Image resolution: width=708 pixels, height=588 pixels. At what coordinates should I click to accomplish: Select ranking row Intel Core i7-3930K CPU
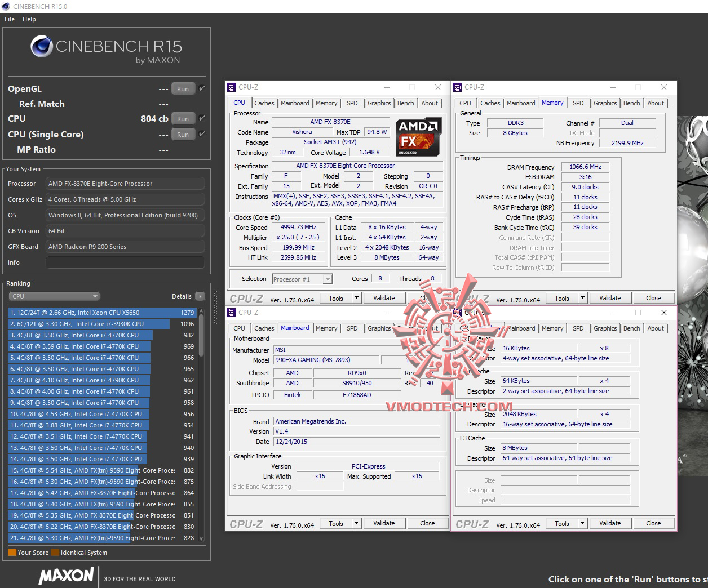click(x=102, y=324)
